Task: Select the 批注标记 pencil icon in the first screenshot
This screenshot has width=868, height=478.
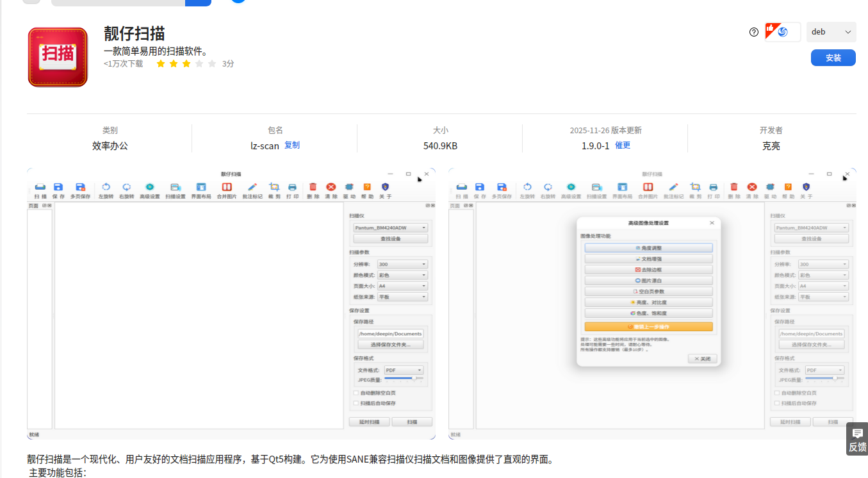Action: [252, 187]
